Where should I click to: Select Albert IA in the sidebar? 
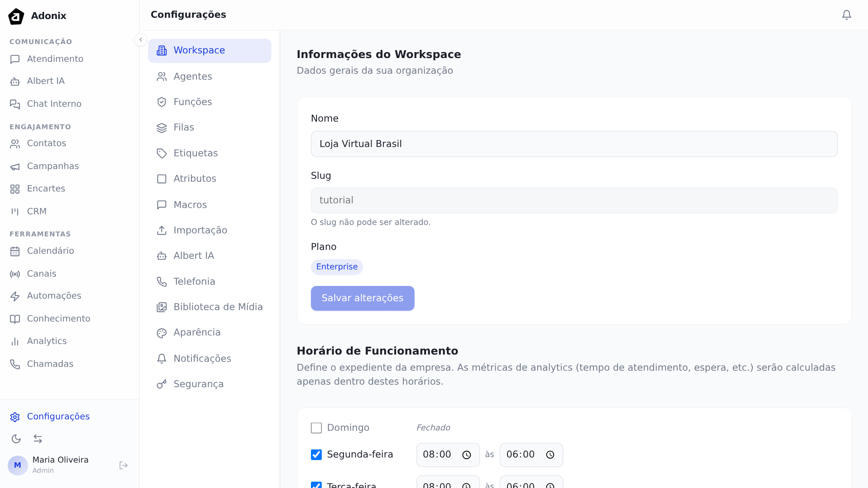pos(45,81)
